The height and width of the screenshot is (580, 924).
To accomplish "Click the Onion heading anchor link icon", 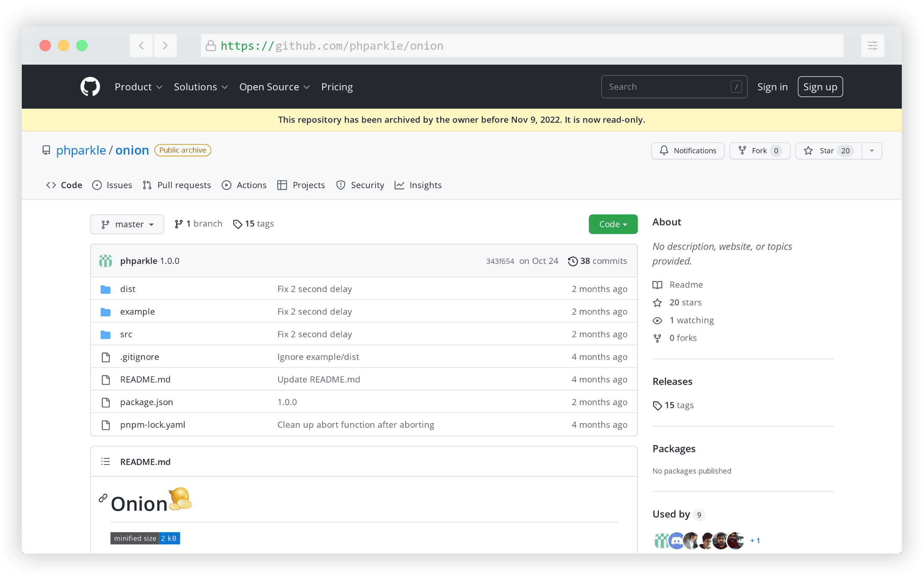I will [103, 498].
